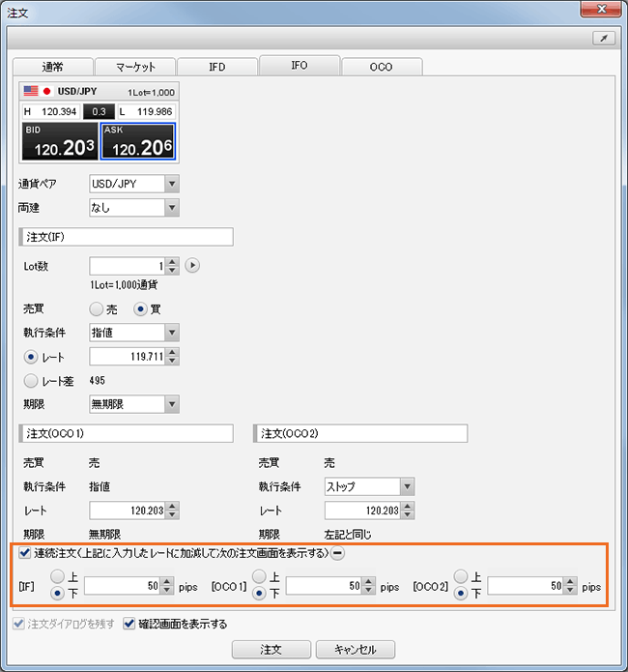Increase the Lot数 stepper value
628x672 pixels.
point(172,261)
